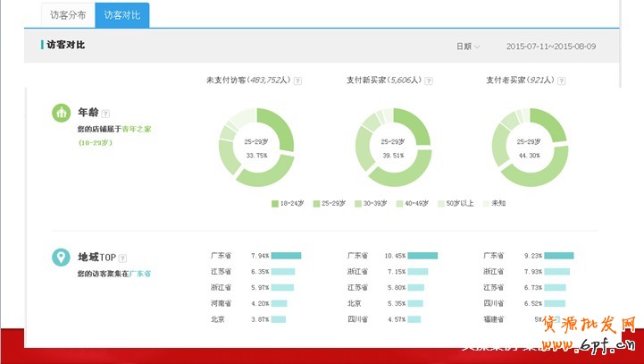The height and width of the screenshot is (364, 644).
Task: Expand the 日期 date dropdown
Action: point(468,47)
